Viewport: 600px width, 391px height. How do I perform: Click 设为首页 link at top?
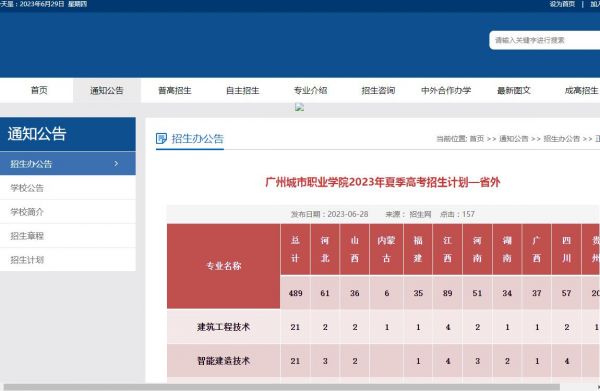coord(562,4)
